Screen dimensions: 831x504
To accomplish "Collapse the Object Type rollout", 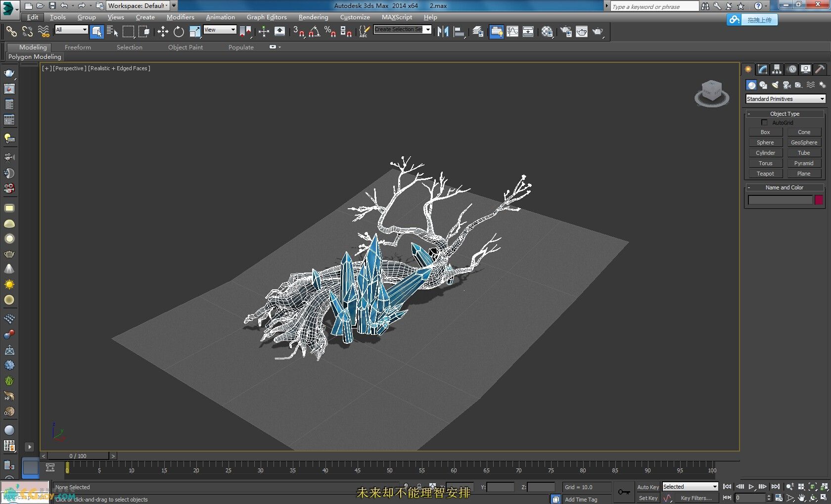I will click(x=785, y=114).
